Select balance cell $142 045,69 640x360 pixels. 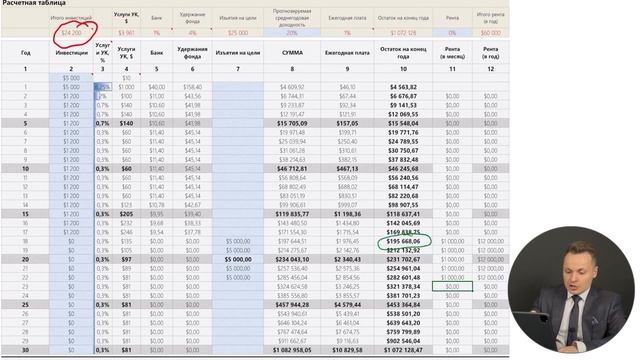[403, 223]
